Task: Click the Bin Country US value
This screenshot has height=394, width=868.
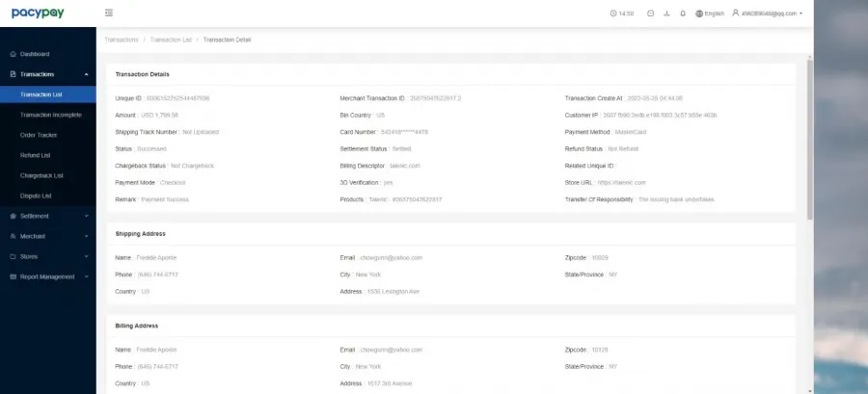Action: pos(380,115)
